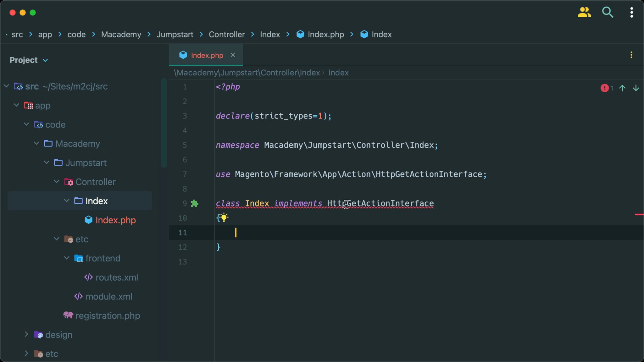644x362 pixels.
Task: Close the Index.php tab
Action: point(233,55)
